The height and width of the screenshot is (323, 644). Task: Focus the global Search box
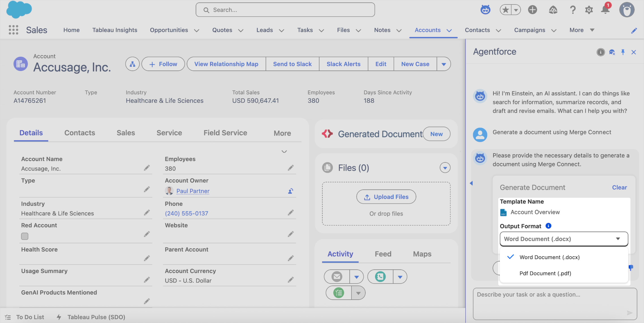point(285,10)
